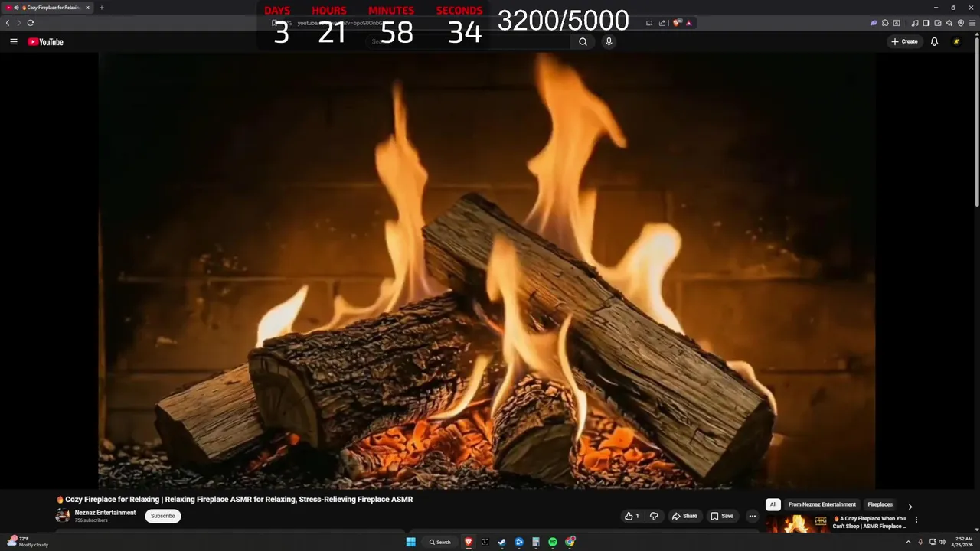Show more chips with the right chevron

[910, 506]
